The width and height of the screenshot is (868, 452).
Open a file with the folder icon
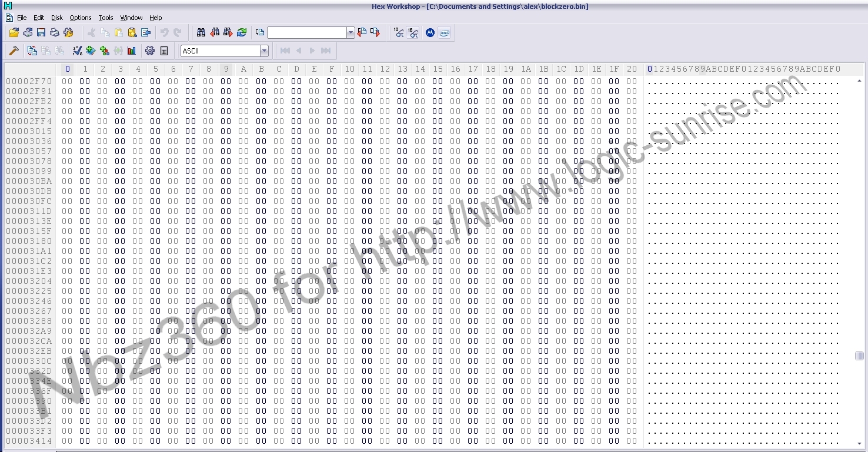[14, 32]
